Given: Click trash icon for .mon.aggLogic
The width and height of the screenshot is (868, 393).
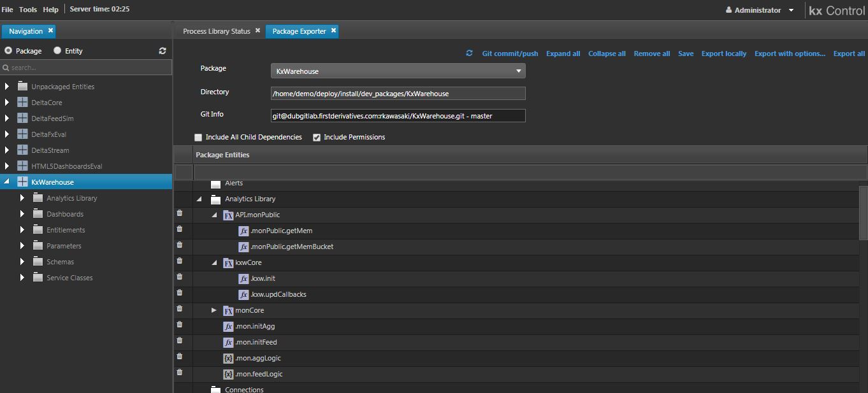Looking at the screenshot, I should coord(180,357).
